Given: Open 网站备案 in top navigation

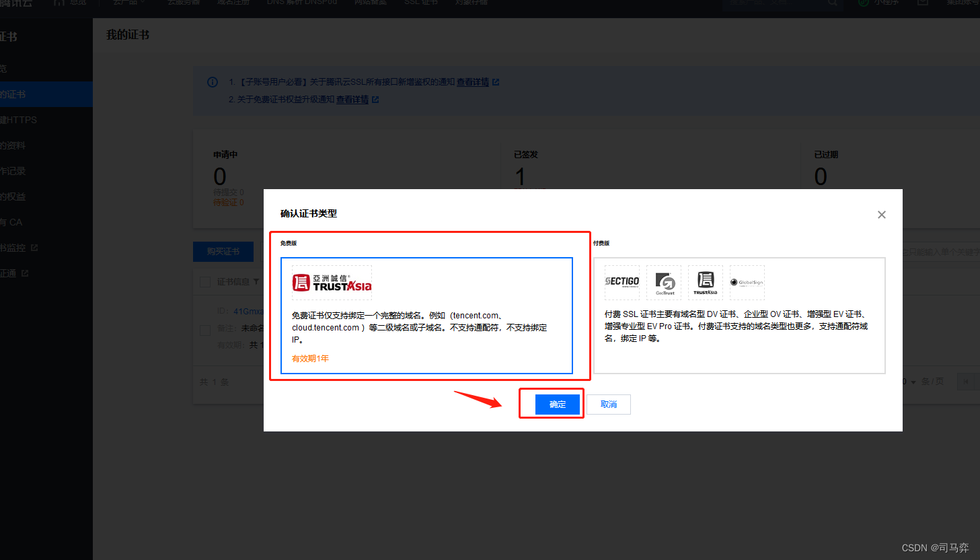Looking at the screenshot, I should click(x=371, y=3).
